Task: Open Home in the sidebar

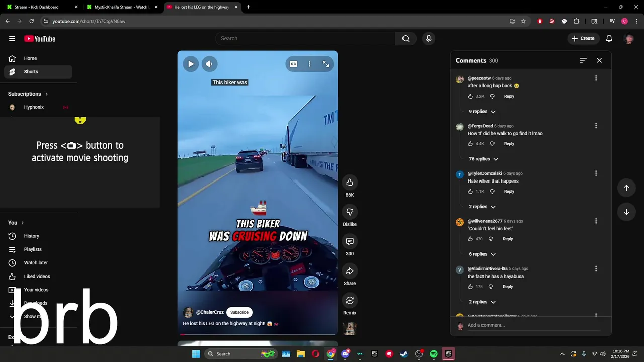Action: coord(38,58)
